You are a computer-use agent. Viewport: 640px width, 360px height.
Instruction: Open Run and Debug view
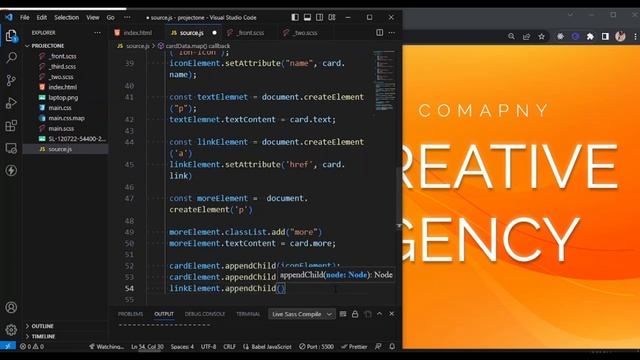point(11,103)
